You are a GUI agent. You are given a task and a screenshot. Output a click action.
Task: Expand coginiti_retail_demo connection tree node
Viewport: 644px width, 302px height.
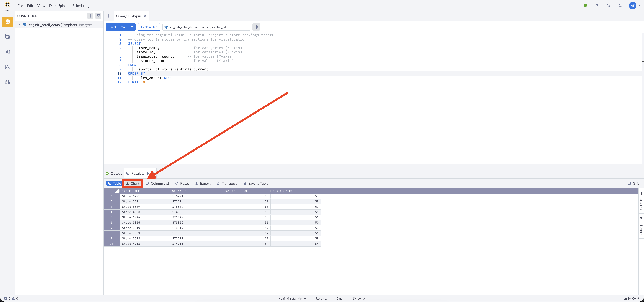click(x=19, y=25)
